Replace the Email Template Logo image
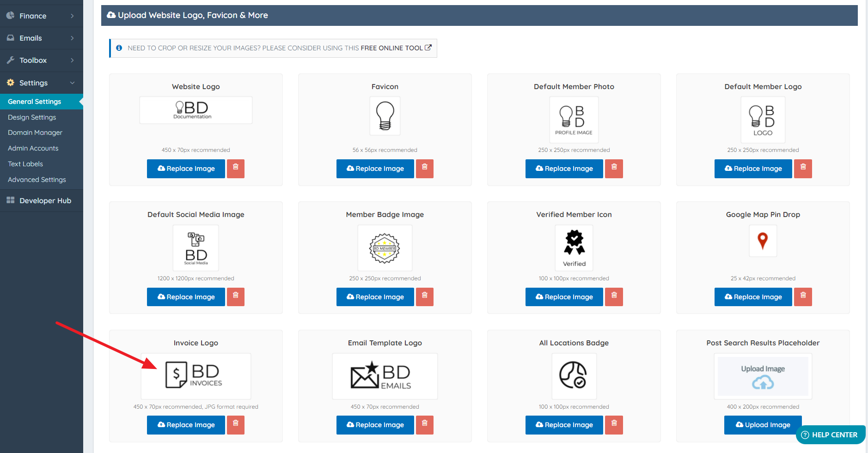The image size is (868, 453). click(375, 425)
